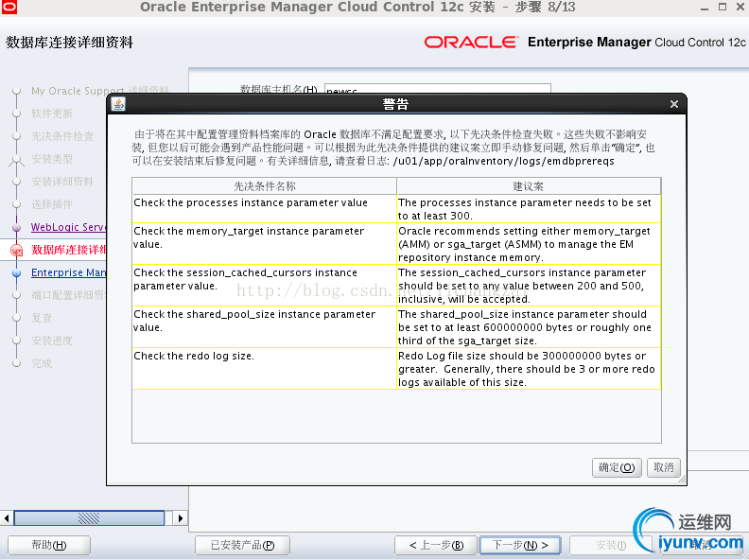The width and height of the screenshot is (749, 560).
Task: Click recommendation '600000000 bytes' for shared_pool_size
Action: click(x=529, y=327)
